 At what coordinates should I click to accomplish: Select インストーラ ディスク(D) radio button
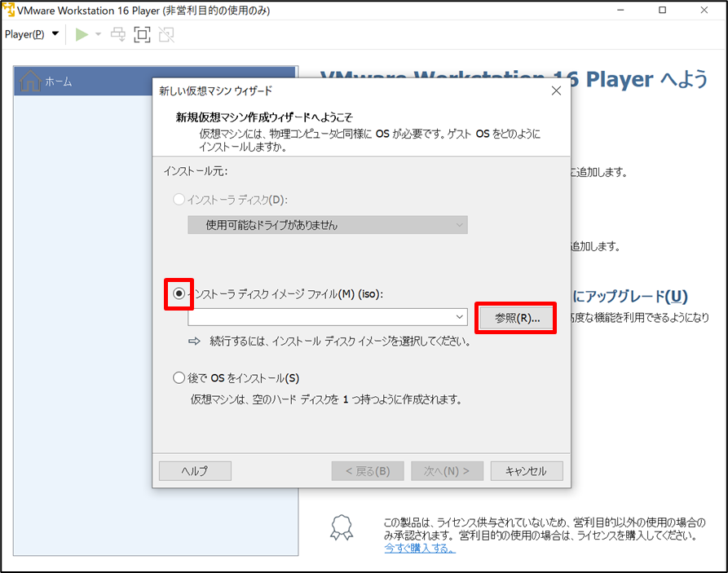pos(179,200)
